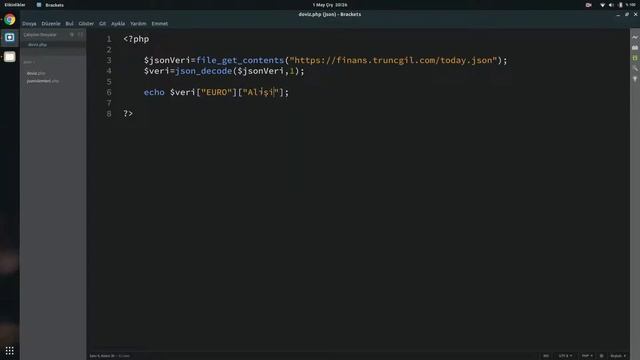Open the Extension Manager brick icon
640x360 pixels.
635,48
